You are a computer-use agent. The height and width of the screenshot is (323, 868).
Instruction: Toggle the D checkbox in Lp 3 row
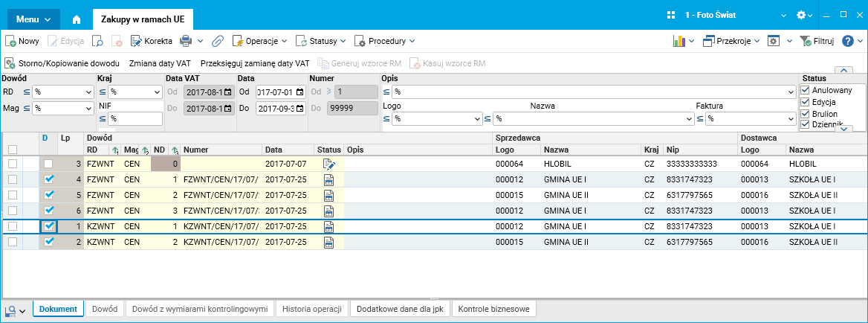(x=49, y=164)
